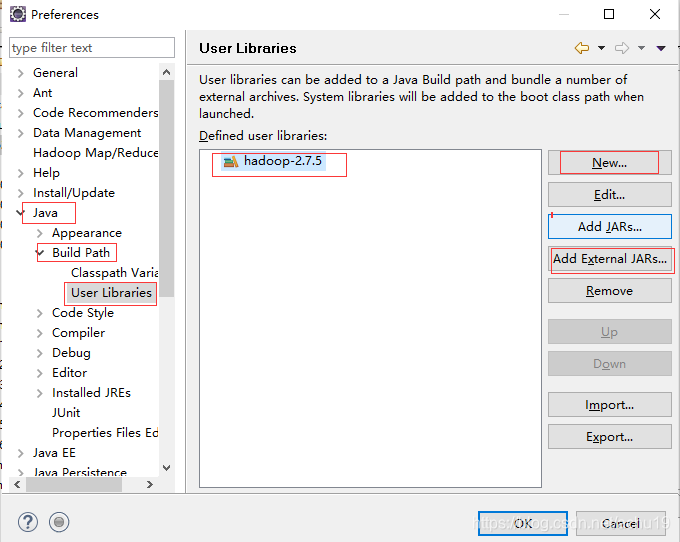
Task: Expand the Installed JREs node
Action: pos(39,393)
